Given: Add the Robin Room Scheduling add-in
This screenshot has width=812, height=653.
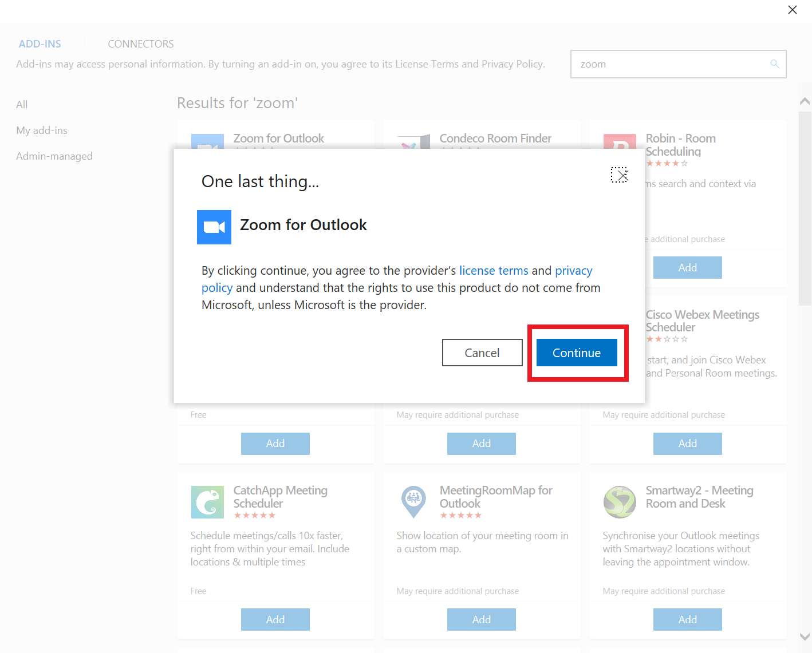Looking at the screenshot, I should (x=688, y=267).
